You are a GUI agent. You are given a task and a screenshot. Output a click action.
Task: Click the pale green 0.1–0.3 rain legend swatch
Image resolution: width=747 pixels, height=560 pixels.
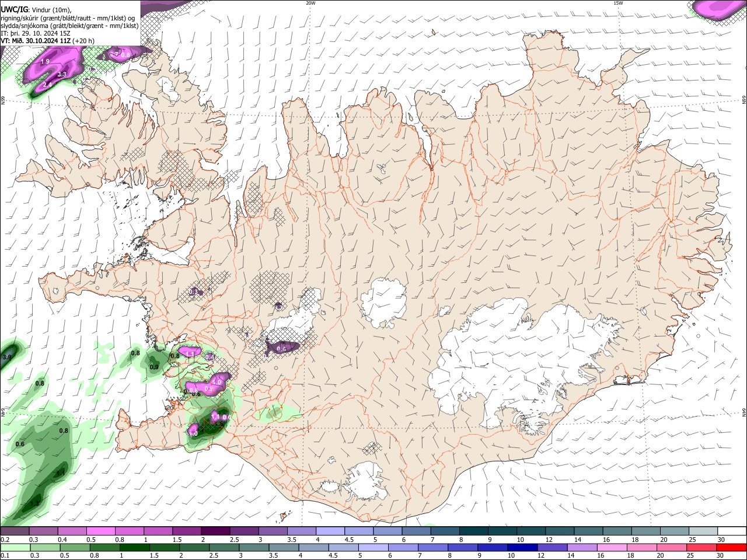coord(15,547)
